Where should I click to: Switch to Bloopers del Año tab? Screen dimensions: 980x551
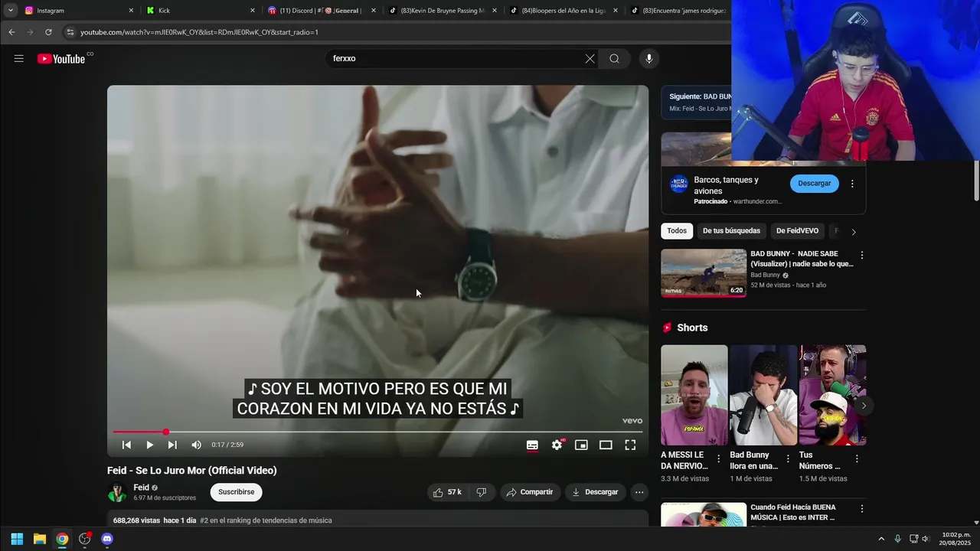point(563,11)
